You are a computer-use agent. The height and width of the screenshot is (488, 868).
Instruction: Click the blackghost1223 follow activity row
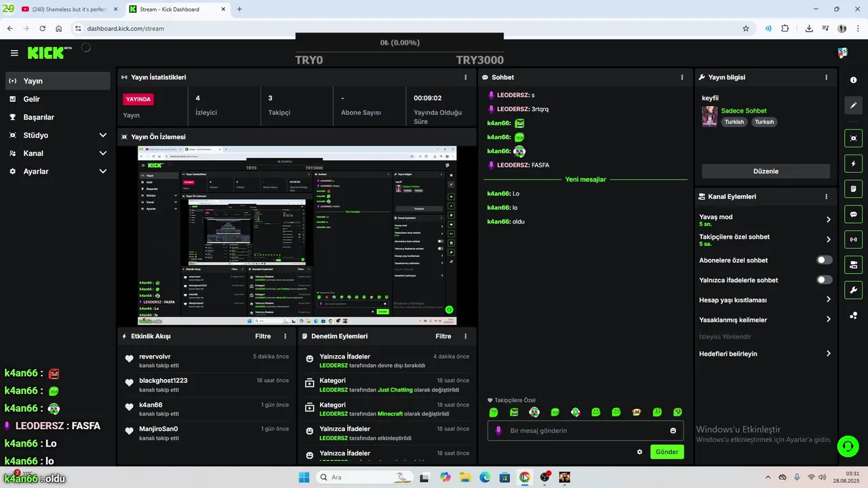coord(207,385)
